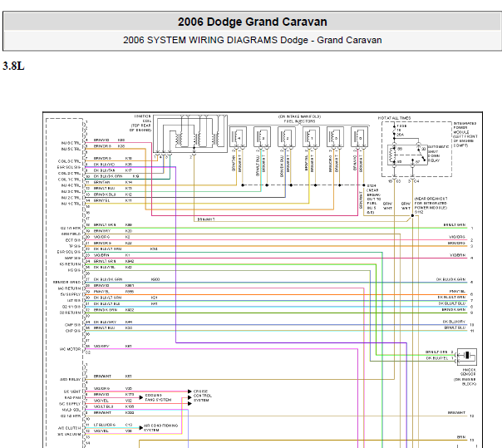502x448 pixels.
Task: Click the "INJ 6 CTRL" pin label
Action: (x=71, y=143)
